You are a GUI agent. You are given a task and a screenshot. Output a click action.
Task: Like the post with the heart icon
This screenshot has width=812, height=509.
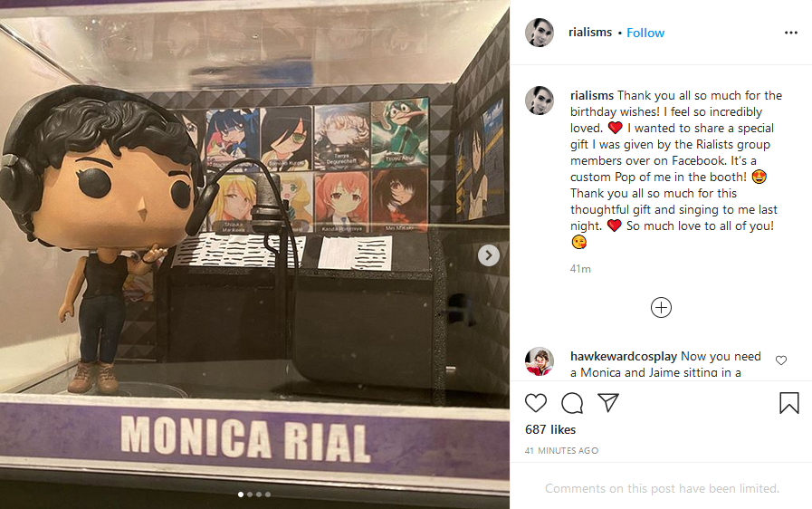tap(536, 403)
